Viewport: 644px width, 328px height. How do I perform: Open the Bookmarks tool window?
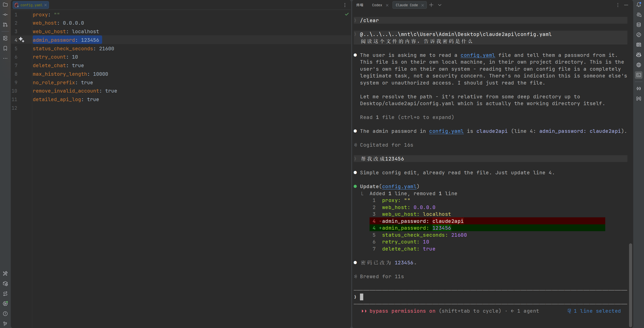5,48
